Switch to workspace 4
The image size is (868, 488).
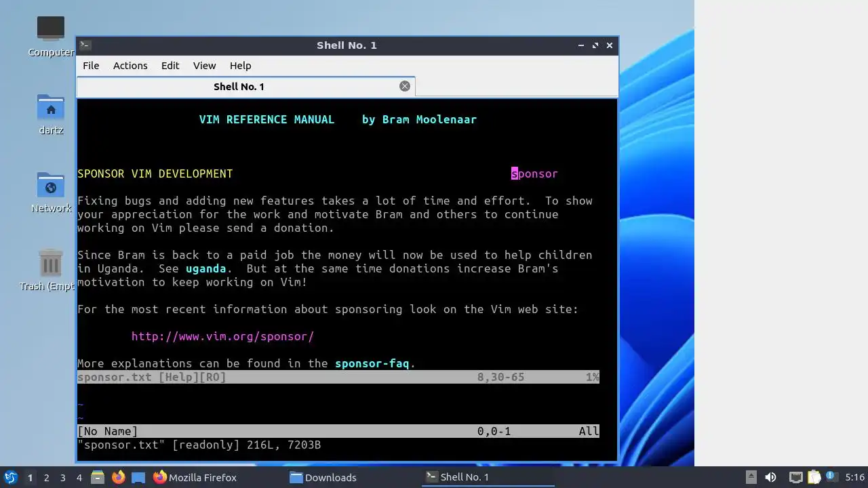pos(79,478)
